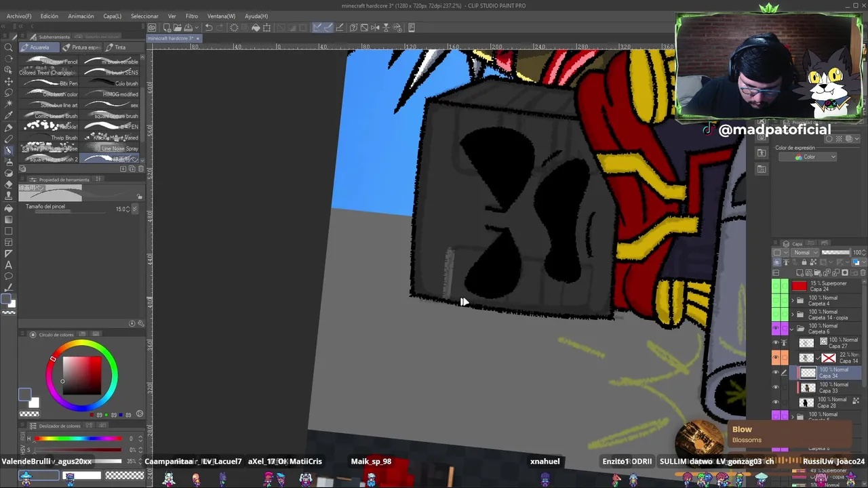The image size is (868, 488).
Task: Choose the Line Noise Spray brush
Action: [111, 148]
